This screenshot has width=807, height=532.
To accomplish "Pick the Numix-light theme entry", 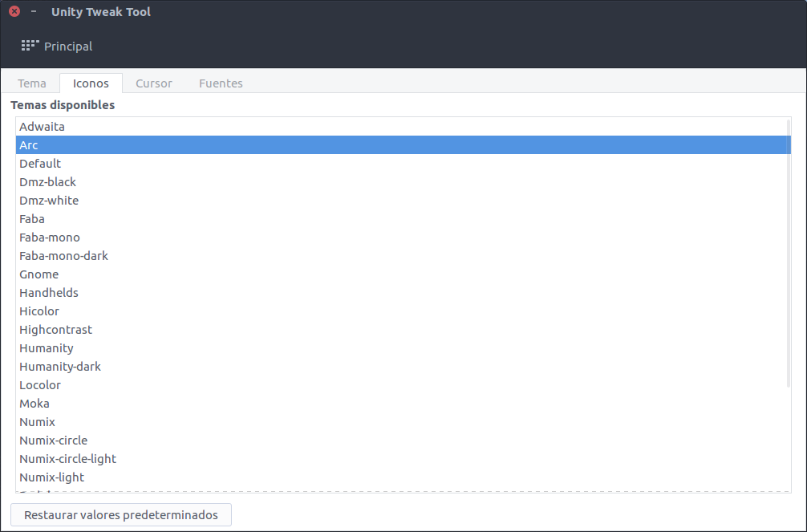I will (52, 477).
